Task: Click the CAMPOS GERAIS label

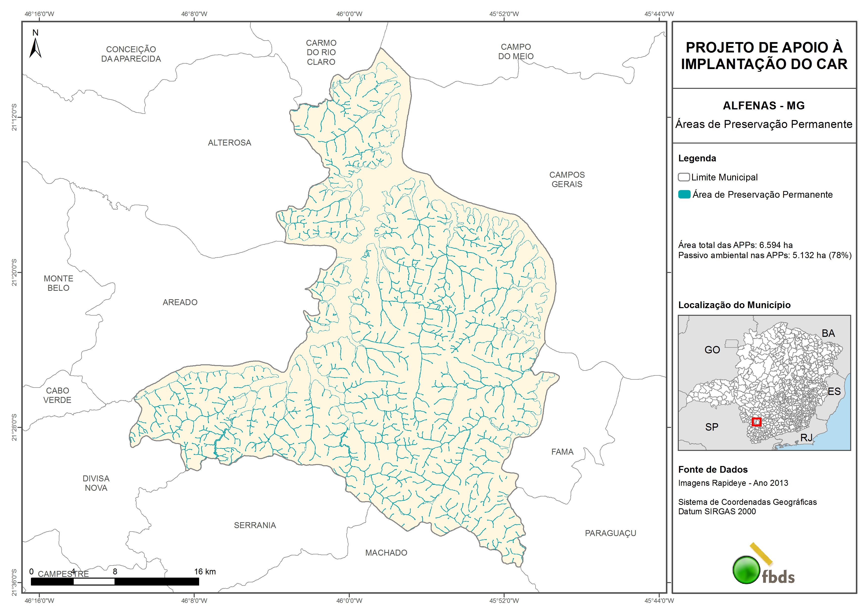Action: [x=567, y=179]
